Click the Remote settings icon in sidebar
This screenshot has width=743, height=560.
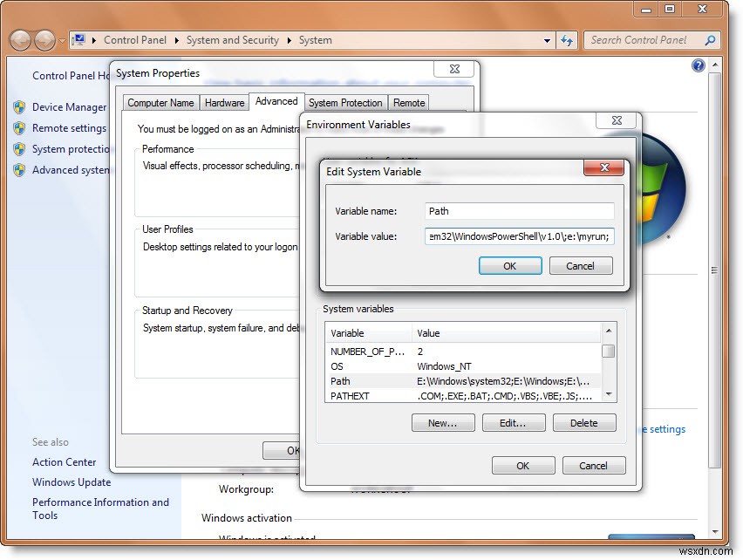coord(18,127)
